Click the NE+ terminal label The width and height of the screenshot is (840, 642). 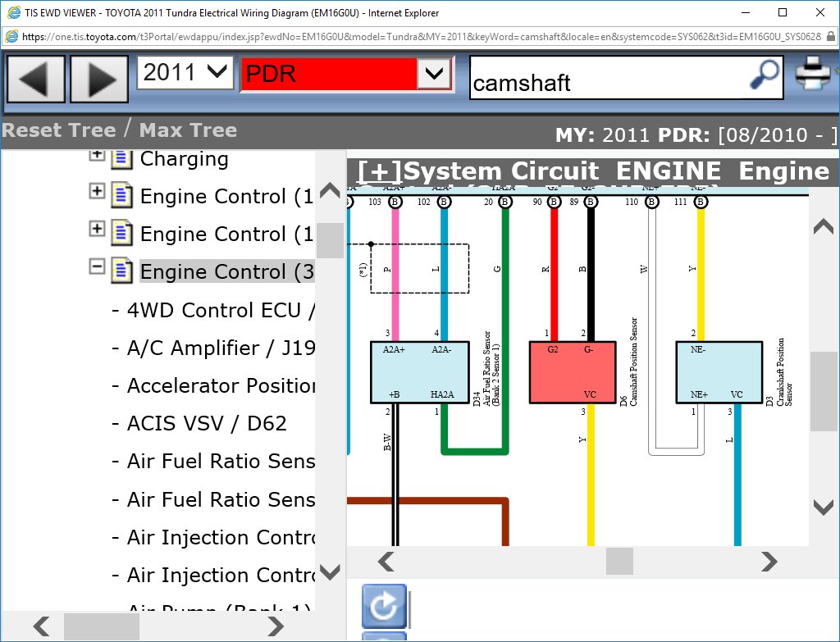click(x=699, y=394)
